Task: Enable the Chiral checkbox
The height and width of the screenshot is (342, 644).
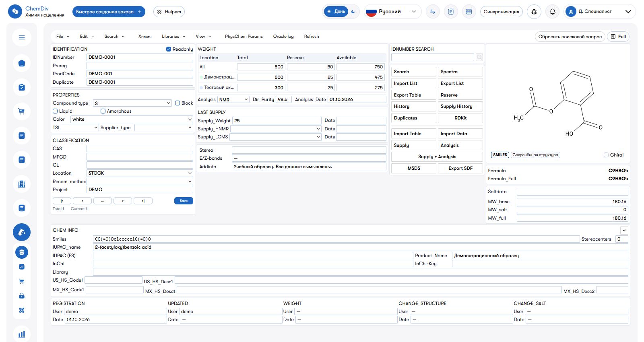Action: coord(606,155)
